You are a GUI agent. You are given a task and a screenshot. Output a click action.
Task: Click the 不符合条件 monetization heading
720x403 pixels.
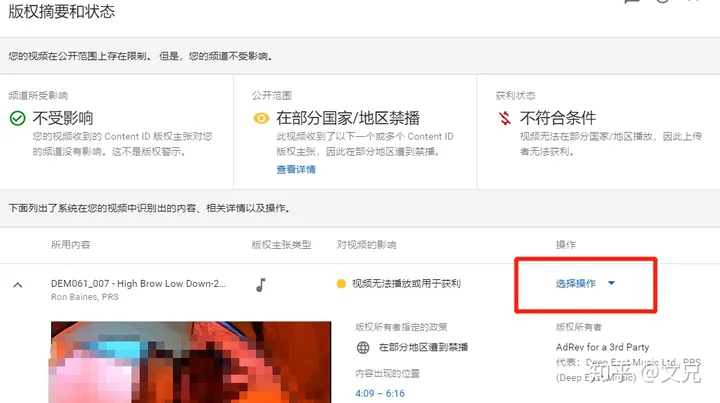(557, 118)
